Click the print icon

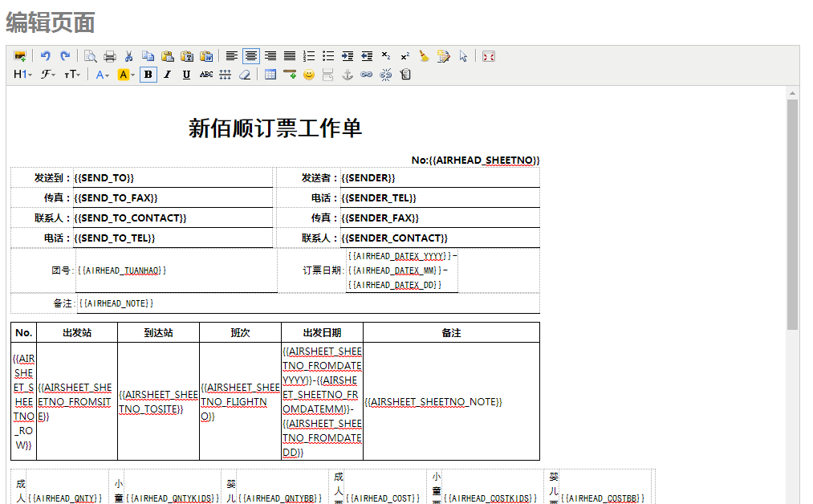109,56
